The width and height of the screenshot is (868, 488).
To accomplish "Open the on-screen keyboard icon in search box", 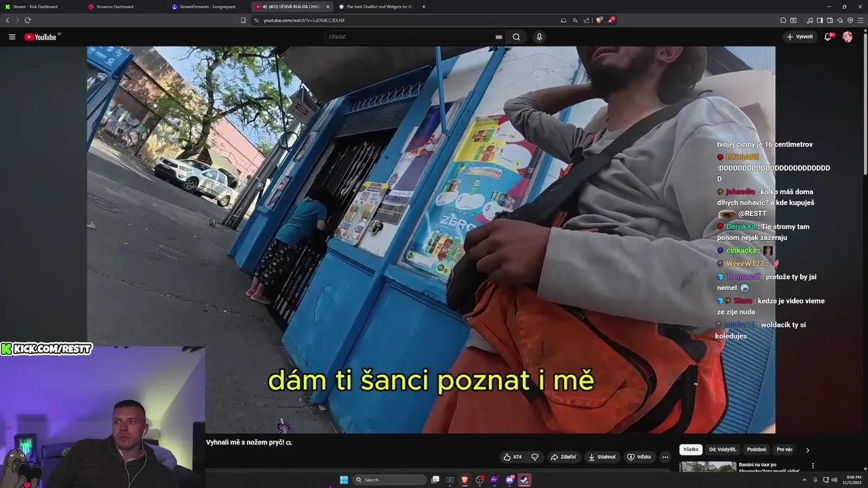I will coord(498,37).
